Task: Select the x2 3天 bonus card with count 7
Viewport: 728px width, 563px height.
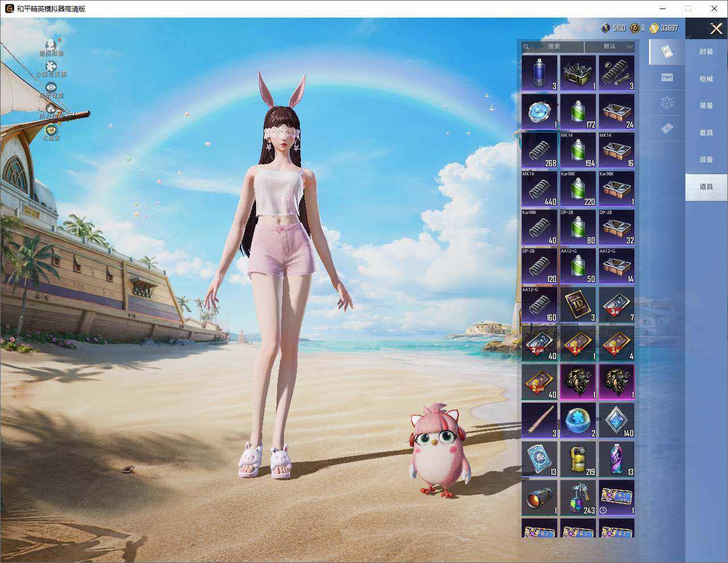Action: (617, 305)
